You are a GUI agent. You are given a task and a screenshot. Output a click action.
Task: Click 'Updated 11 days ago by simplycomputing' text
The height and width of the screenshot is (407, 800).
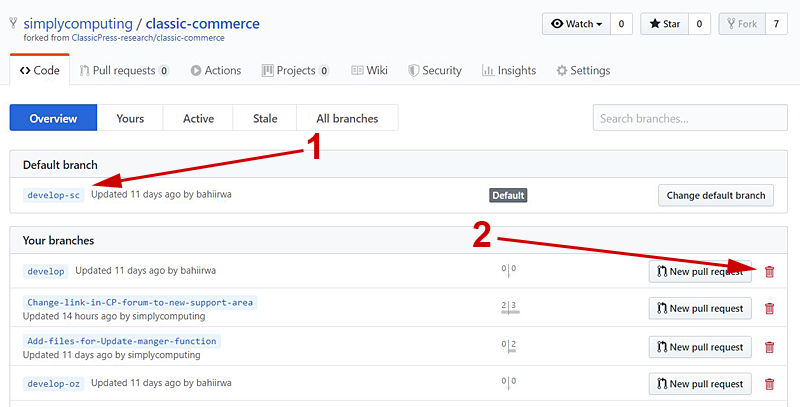point(112,355)
